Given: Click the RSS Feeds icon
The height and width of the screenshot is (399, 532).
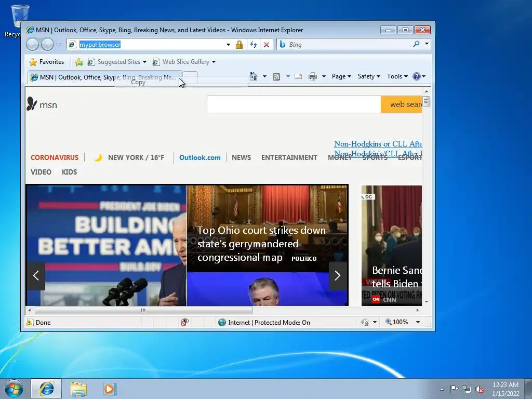Looking at the screenshot, I should tap(276, 77).
